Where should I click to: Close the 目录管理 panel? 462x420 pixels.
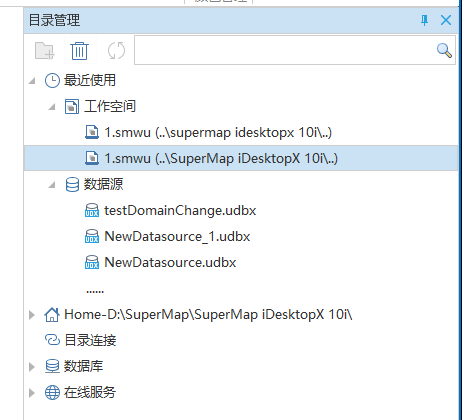click(446, 20)
